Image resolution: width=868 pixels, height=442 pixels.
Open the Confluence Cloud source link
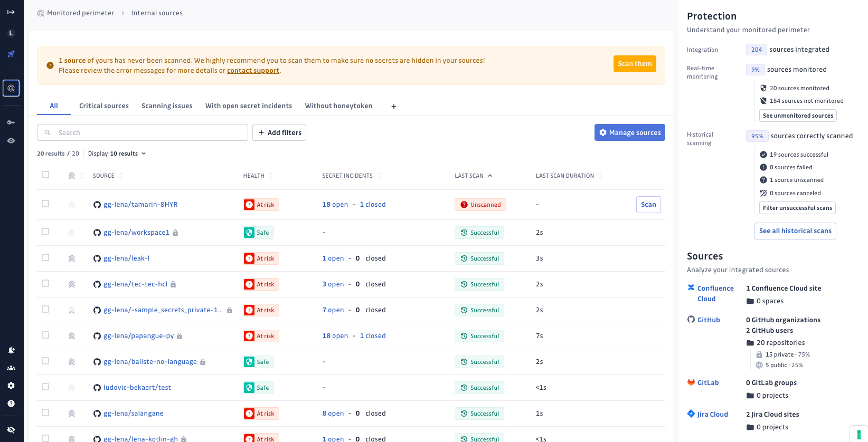(x=715, y=294)
